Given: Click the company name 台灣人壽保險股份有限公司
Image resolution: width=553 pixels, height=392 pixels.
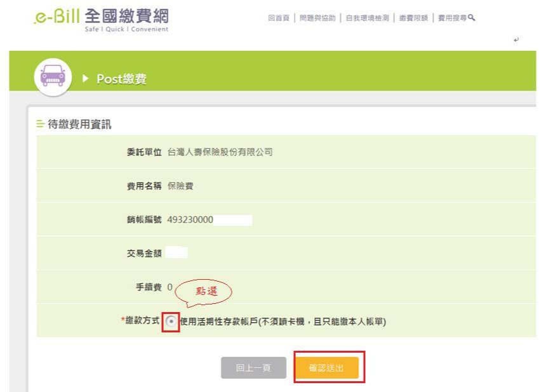Looking at the screenshot, I should pyautogui.click(x=220, y=152).
